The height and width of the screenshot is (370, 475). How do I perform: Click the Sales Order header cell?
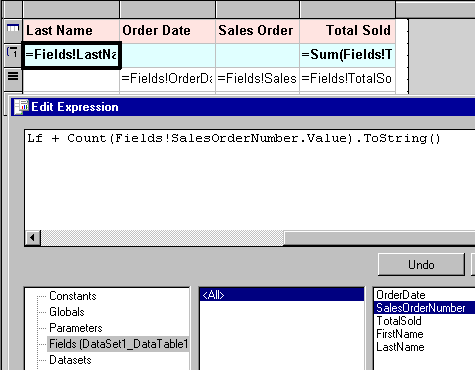click(258, 31)
